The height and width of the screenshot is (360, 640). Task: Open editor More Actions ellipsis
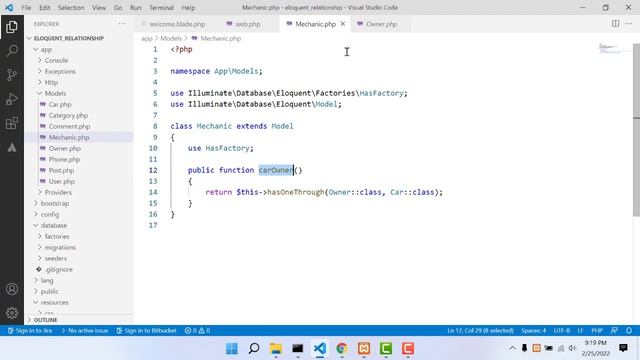(x=629, y=24)
